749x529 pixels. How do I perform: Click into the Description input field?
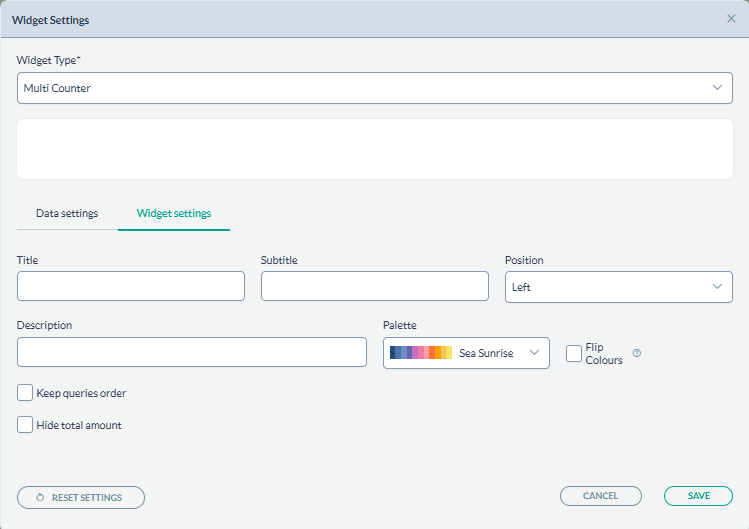192,352
